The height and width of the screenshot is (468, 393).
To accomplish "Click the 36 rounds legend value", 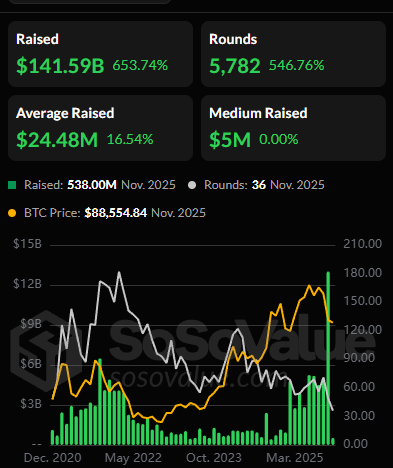I will [x=259, y=185].
